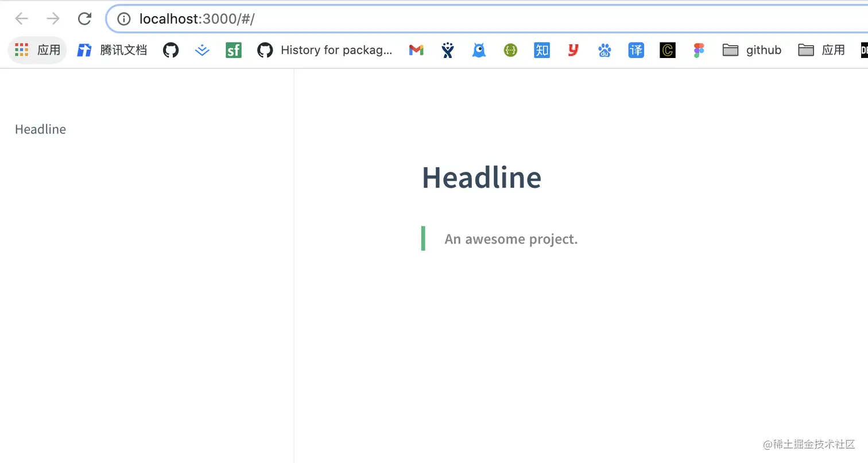The height and width of the screenshot is (463, 868).
Task: Open the History for packag... bookmark
Action: click(325, 50)
